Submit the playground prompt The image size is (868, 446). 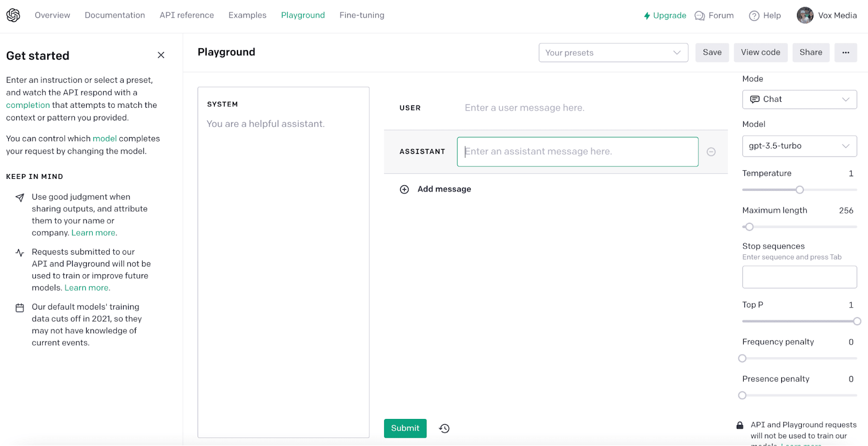click(405, 428)
